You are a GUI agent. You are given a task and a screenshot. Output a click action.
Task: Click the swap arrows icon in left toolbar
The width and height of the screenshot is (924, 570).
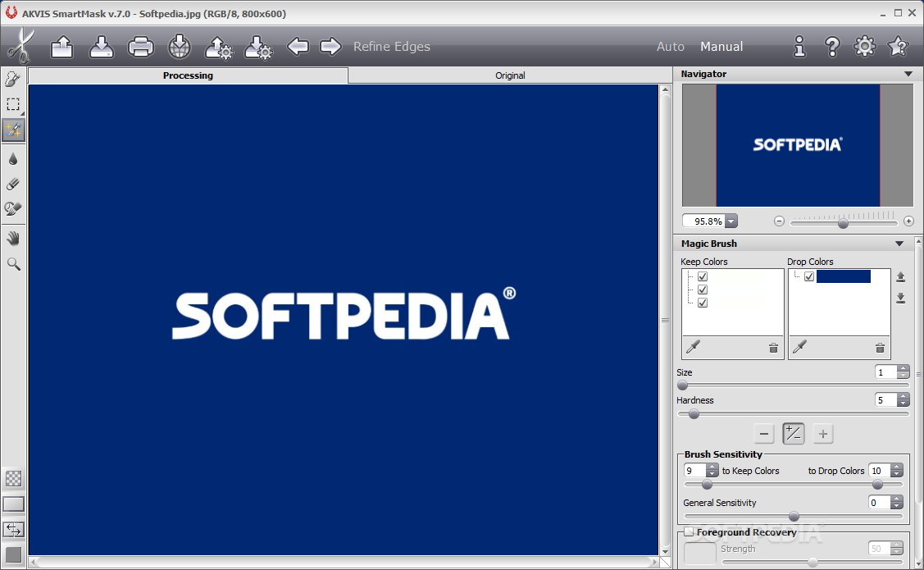[14, 529]
